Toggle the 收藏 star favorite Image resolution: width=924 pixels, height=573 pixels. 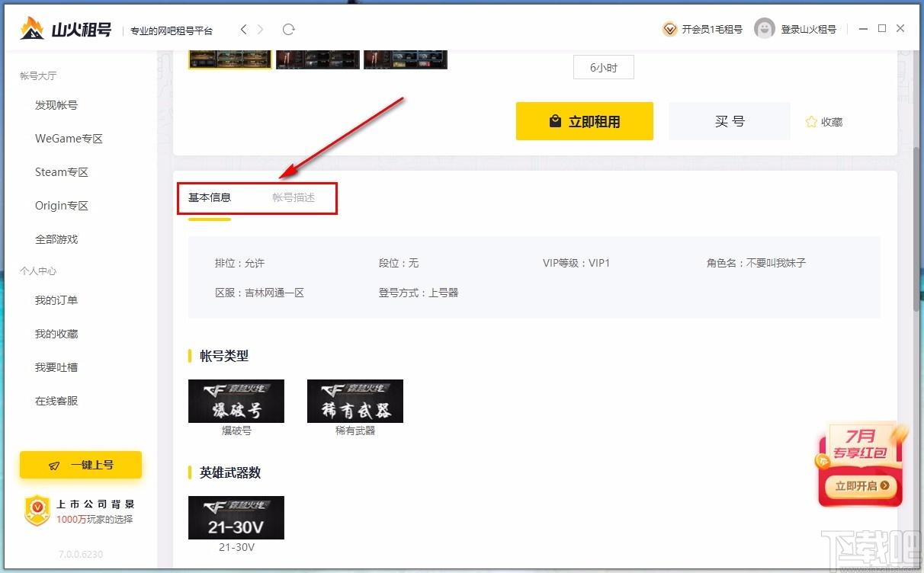811,122
